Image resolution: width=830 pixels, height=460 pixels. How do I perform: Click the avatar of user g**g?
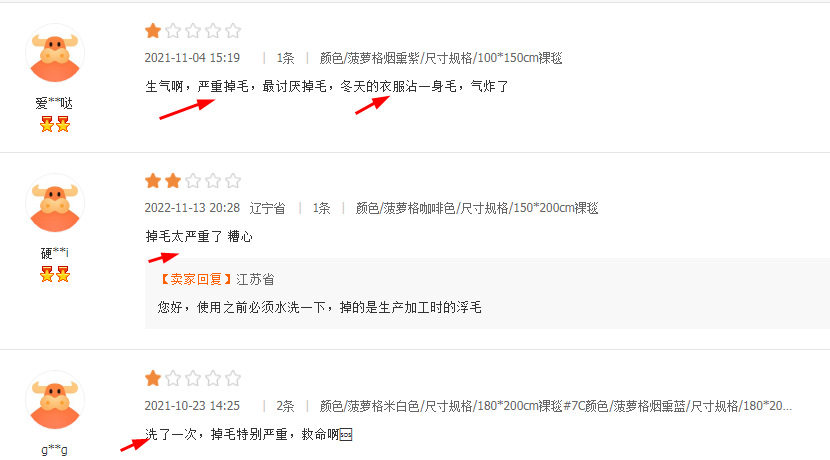coord(55,401)
